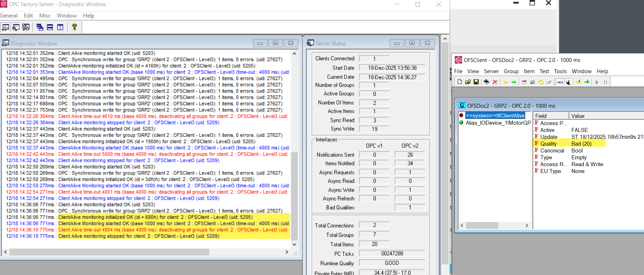Click the Diagnostic log up scroll arrow
644x275 pixels.
click(x=294, y=53)
